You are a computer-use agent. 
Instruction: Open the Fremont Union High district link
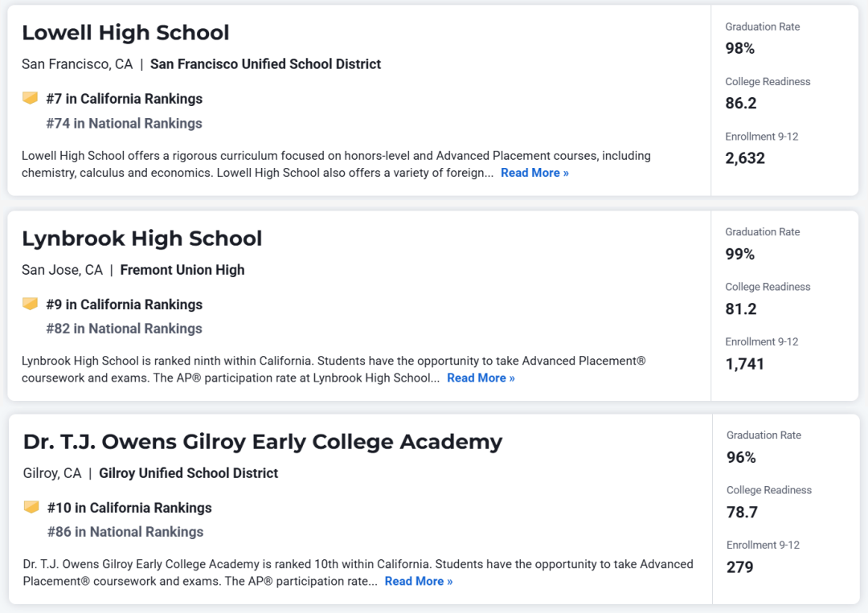tap(182, 270)
